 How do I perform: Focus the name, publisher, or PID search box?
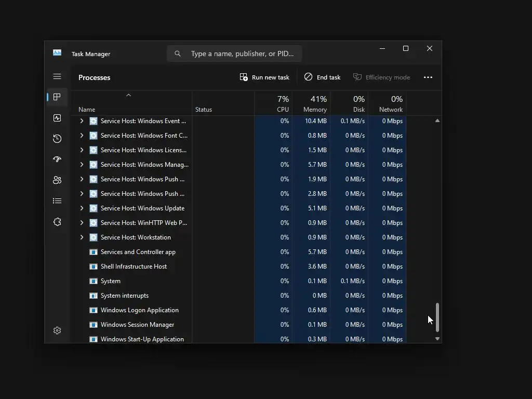tap(234, 54)
